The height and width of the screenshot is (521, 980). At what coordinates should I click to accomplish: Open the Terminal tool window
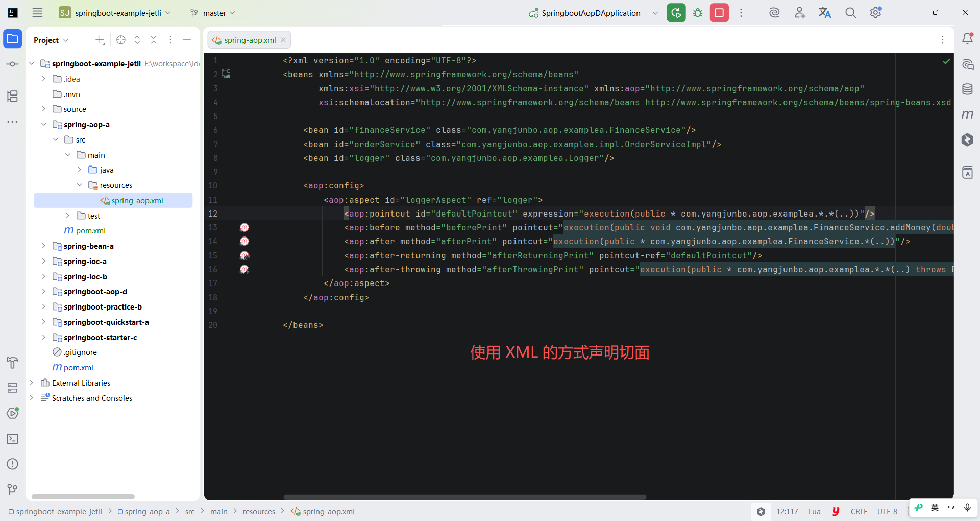pyautogui.click(x=13, y=439)
